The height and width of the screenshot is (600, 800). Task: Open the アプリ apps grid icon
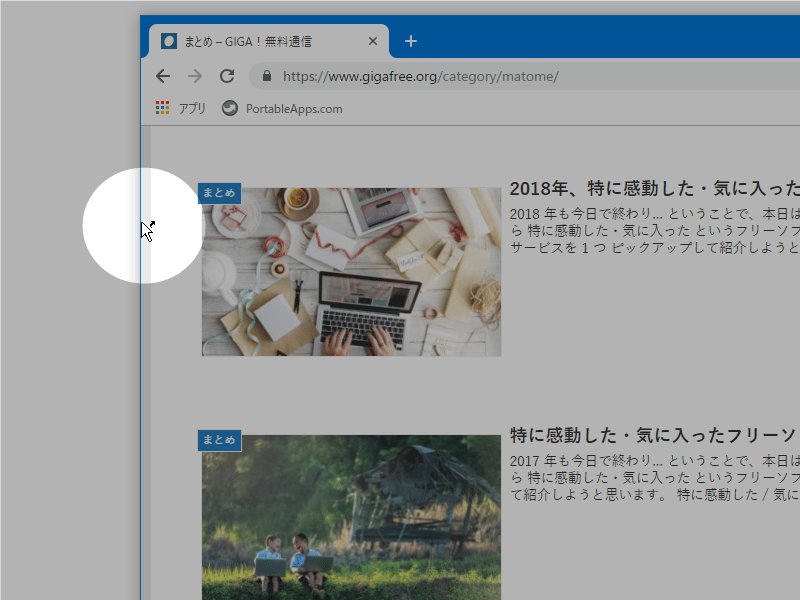tap(162, 108)
